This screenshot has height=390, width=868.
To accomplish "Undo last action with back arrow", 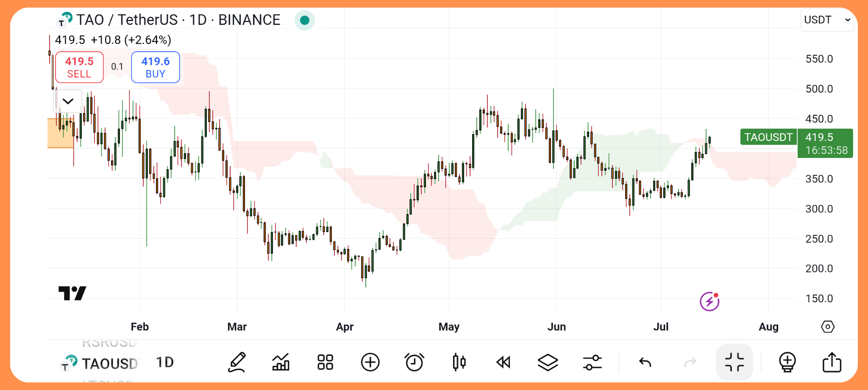I will (x=645, y=362).
